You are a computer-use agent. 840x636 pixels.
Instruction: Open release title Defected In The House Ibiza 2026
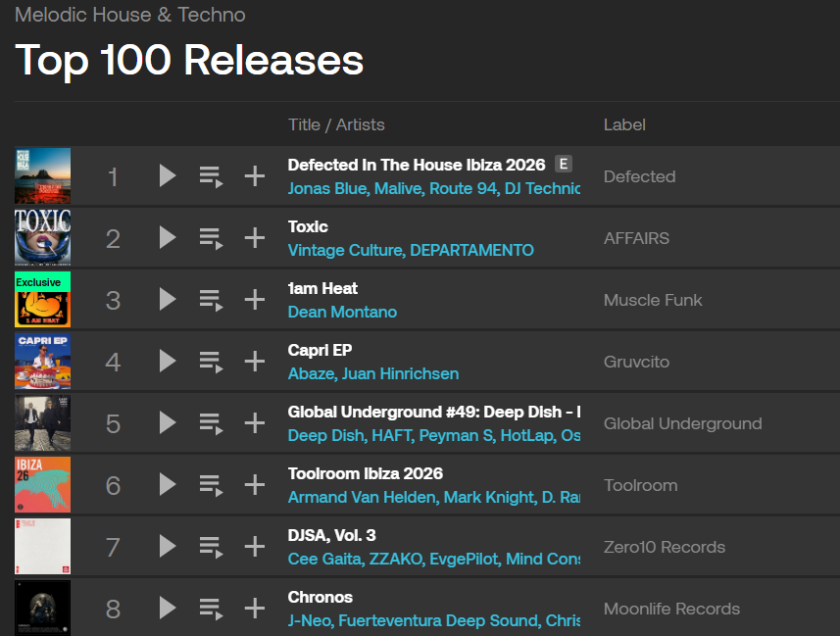(x=417, y=165)
